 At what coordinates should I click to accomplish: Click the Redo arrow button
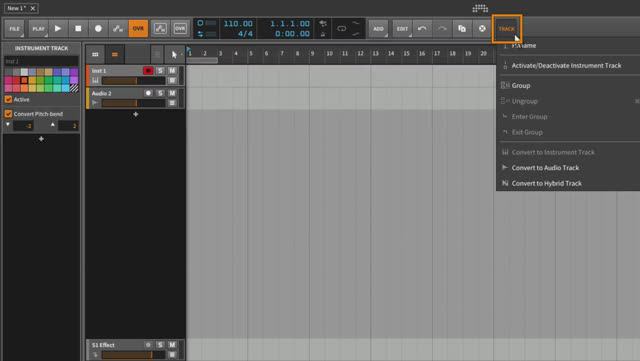[442, 29]
